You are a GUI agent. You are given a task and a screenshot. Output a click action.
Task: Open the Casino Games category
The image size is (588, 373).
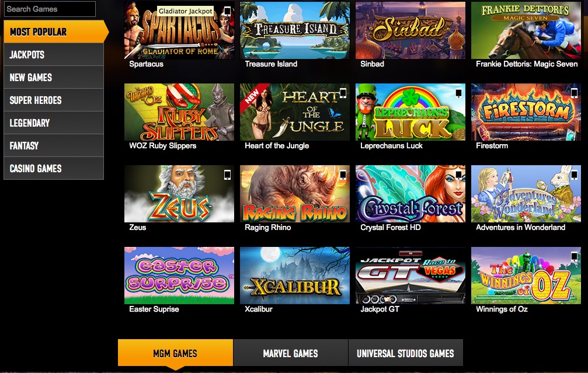54,168
